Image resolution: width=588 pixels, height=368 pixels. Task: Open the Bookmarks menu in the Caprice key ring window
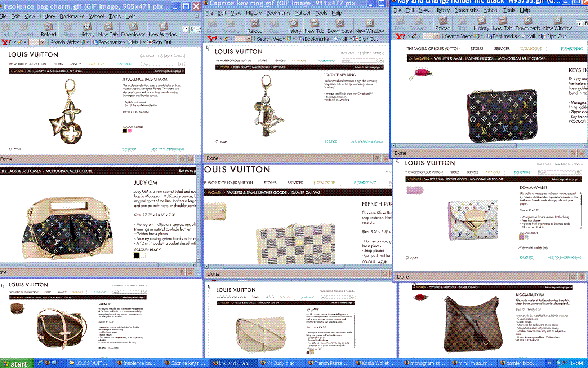point(278,13)
